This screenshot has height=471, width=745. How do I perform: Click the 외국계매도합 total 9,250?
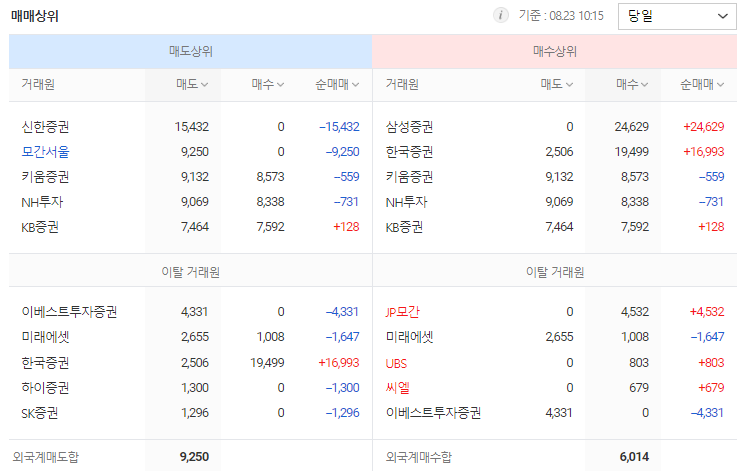194,457
